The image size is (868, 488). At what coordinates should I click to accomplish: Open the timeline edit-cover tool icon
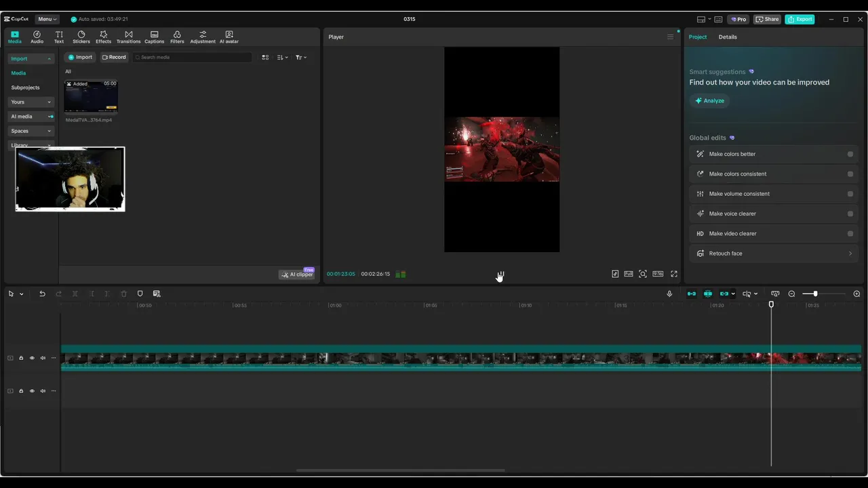coord(157,293)
